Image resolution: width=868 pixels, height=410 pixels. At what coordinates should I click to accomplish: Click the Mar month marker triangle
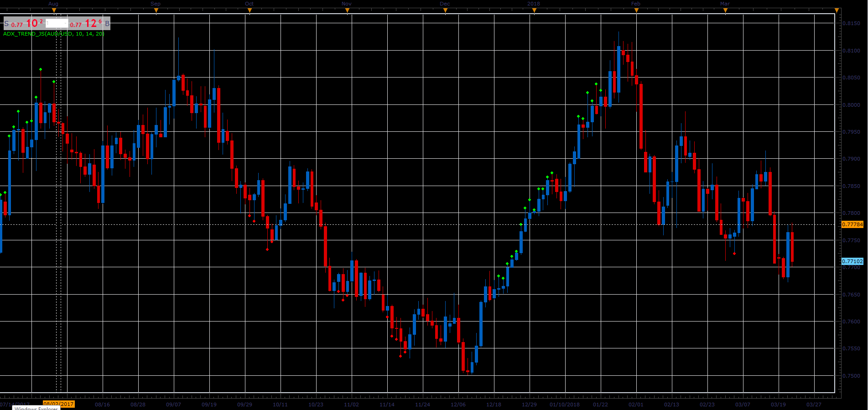tap(725, 10)
